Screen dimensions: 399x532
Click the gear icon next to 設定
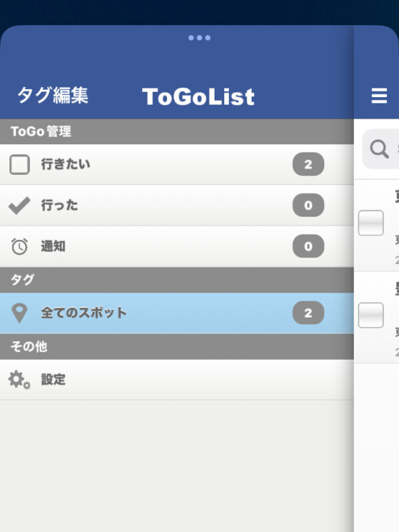pyautogui.click(x=19, y=380)
